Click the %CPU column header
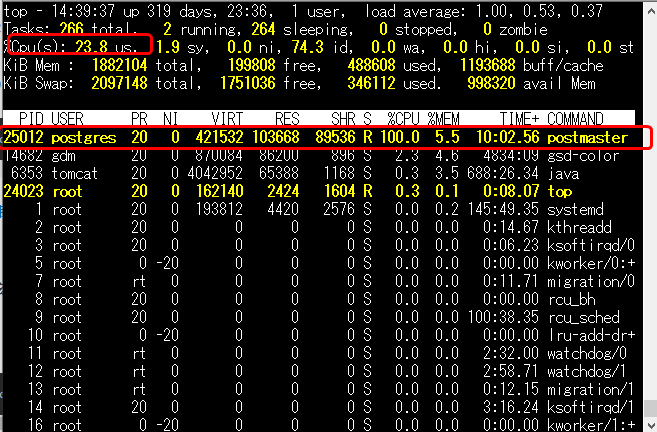This screenshot has width=657, height=432. pyautogui.click(x=404, y=119)
